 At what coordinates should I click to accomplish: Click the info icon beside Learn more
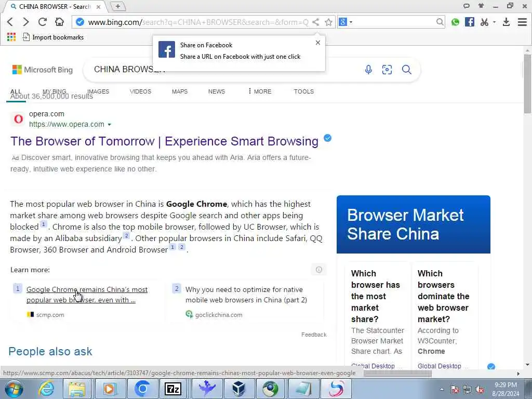pos(318,270)
